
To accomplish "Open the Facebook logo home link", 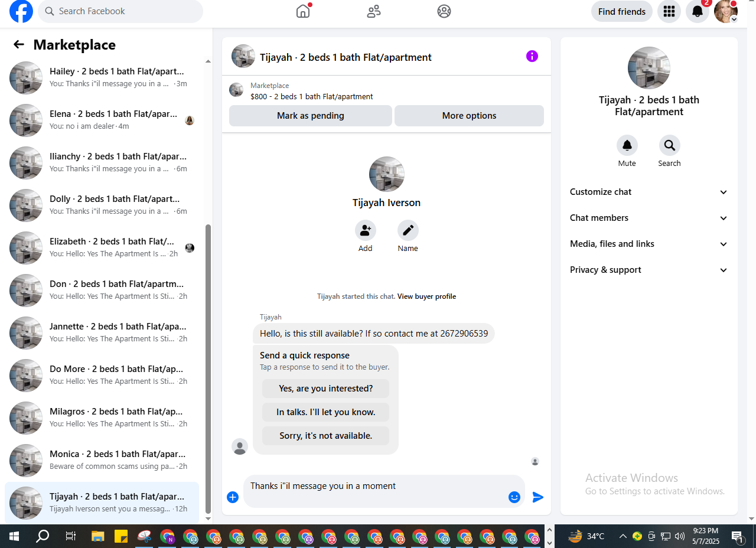I will pos(21,11).
